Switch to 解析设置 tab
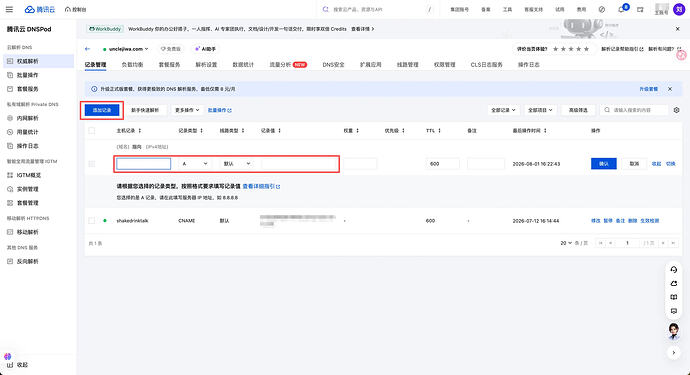Viewport: 690px width, 375px height. [x=206, y=65]
